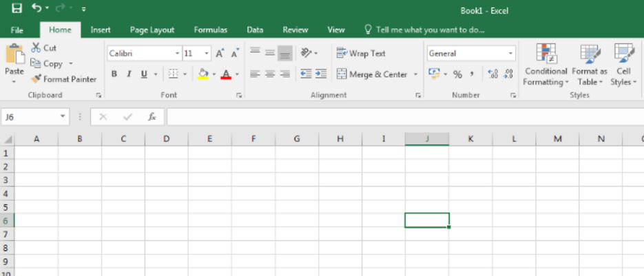Click the Borders icon
This screenshot has width=644, height=276.
(173, 74)
